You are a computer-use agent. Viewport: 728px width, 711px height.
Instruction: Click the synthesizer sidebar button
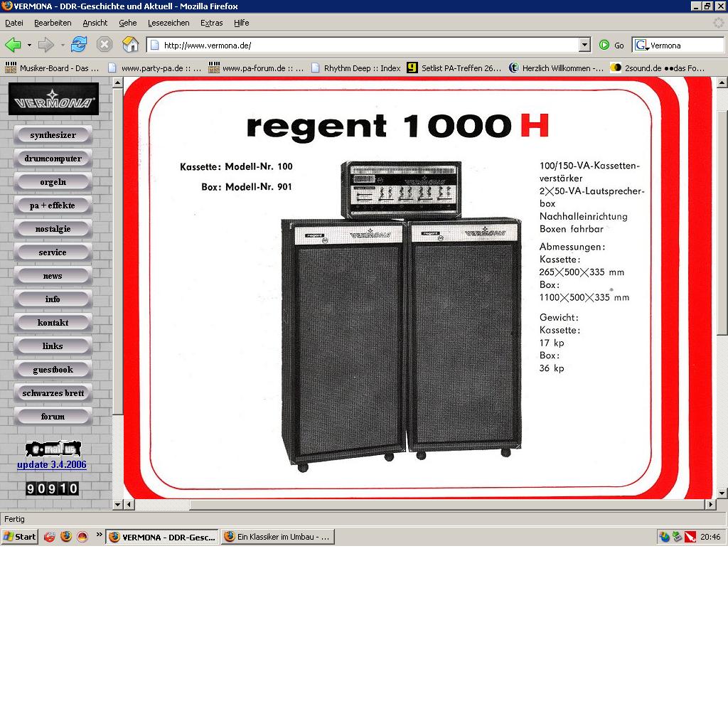coord(53,135)
